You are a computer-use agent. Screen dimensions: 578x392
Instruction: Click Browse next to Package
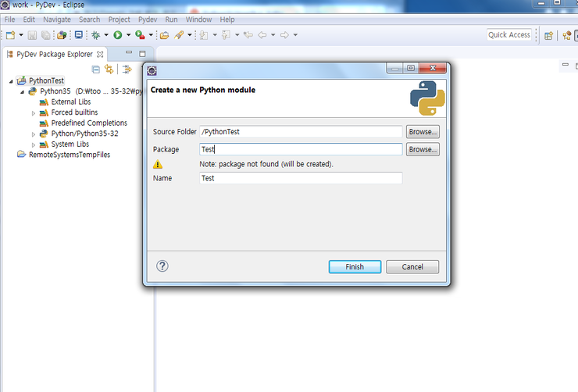(423, 150)
